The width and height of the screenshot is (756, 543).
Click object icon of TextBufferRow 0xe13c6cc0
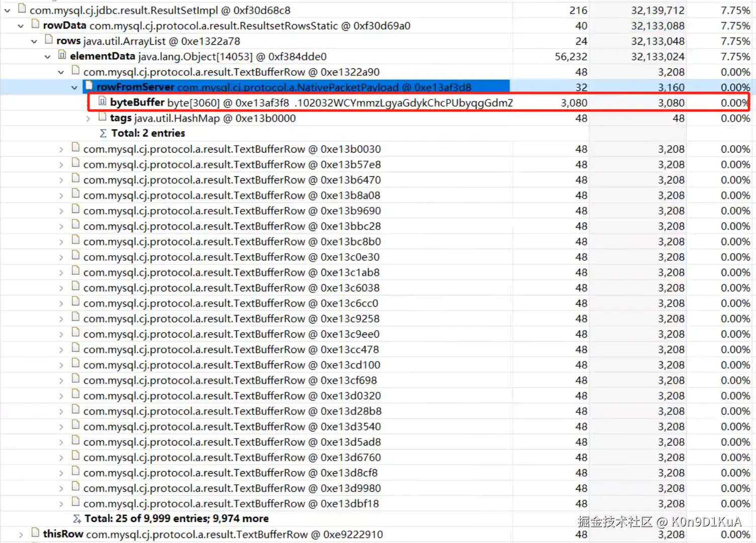click(x=75, y=301)
